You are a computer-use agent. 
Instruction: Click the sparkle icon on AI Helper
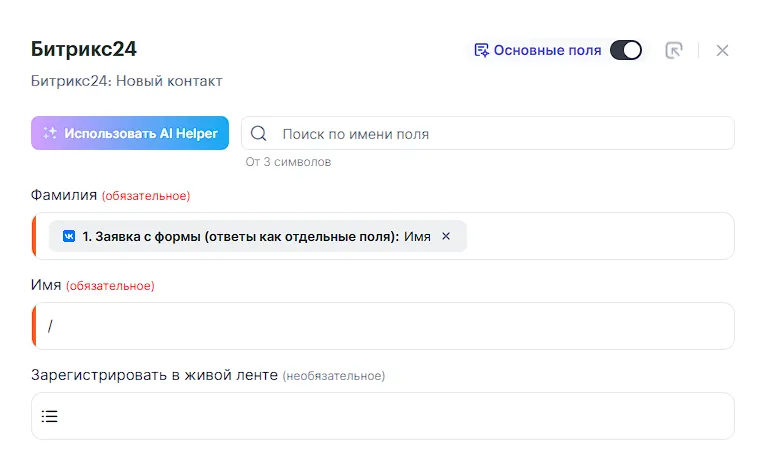tap(50, 133)
